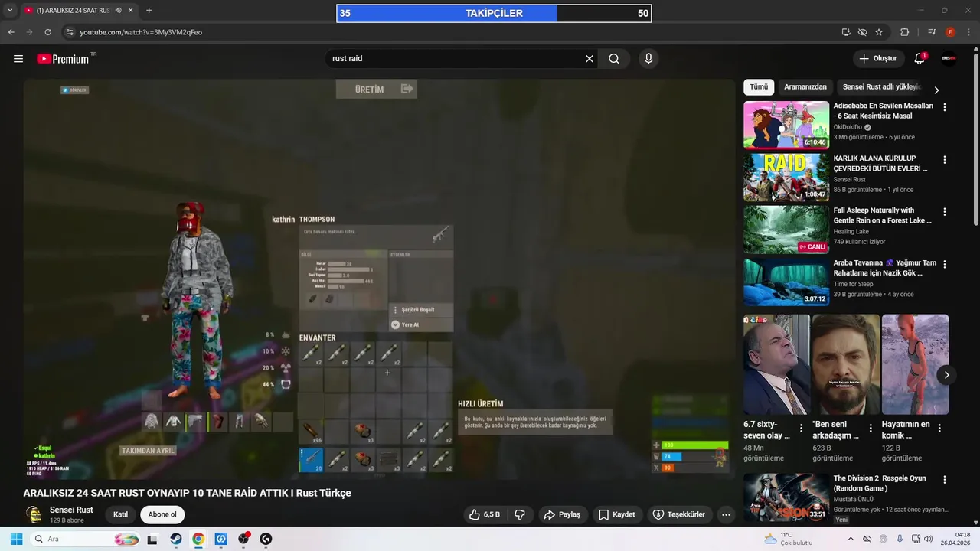Save the video with Kaydet
The image size is (980, 551).
coord(616,514)
